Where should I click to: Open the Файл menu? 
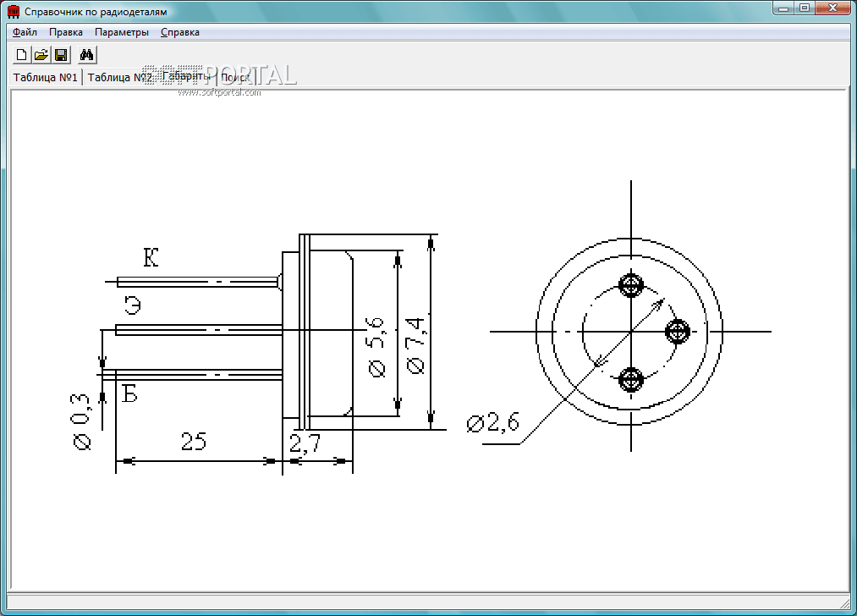25,32
